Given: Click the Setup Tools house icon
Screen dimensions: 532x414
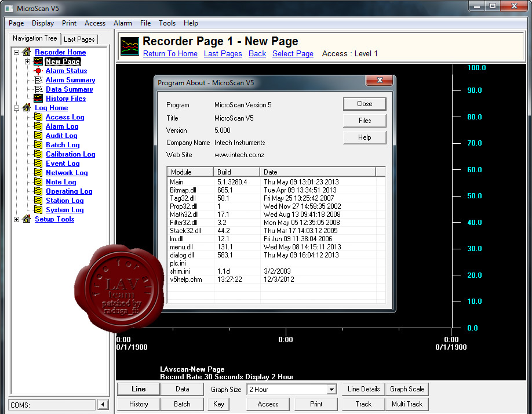Looking at the screenshot, I should (27, 219).
